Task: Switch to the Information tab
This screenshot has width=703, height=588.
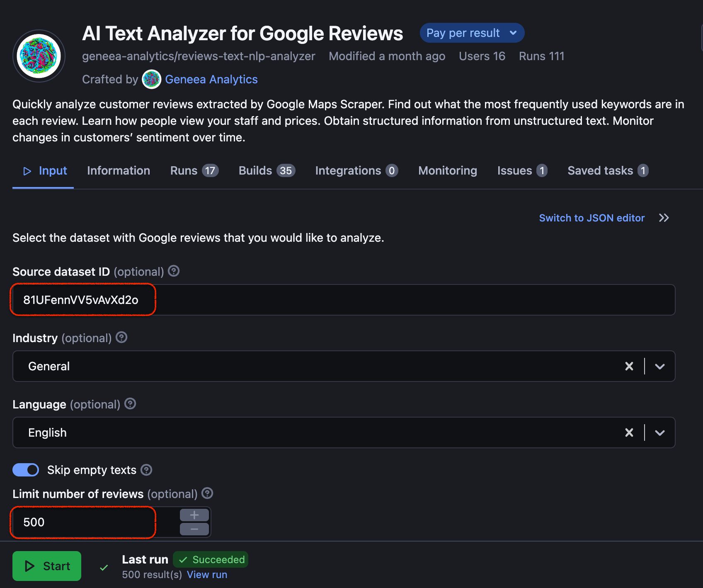Action: [x=119, y=170]
